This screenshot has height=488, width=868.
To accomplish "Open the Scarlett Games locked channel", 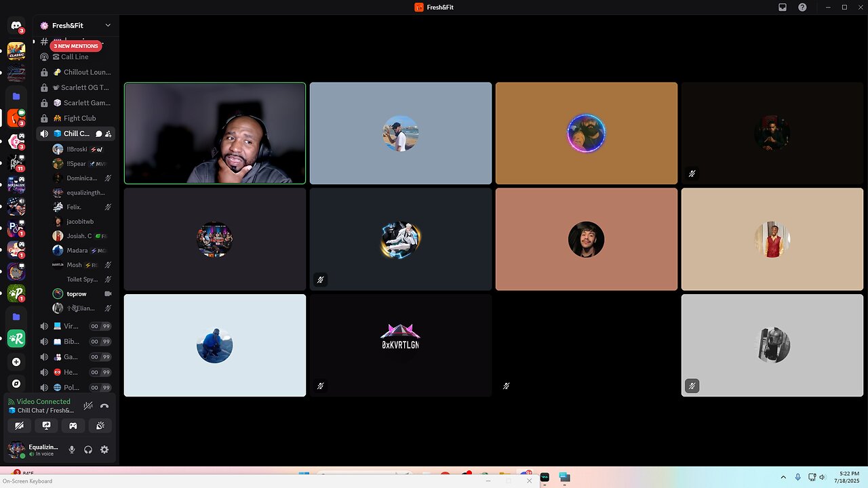I will [x=75, y=103].
